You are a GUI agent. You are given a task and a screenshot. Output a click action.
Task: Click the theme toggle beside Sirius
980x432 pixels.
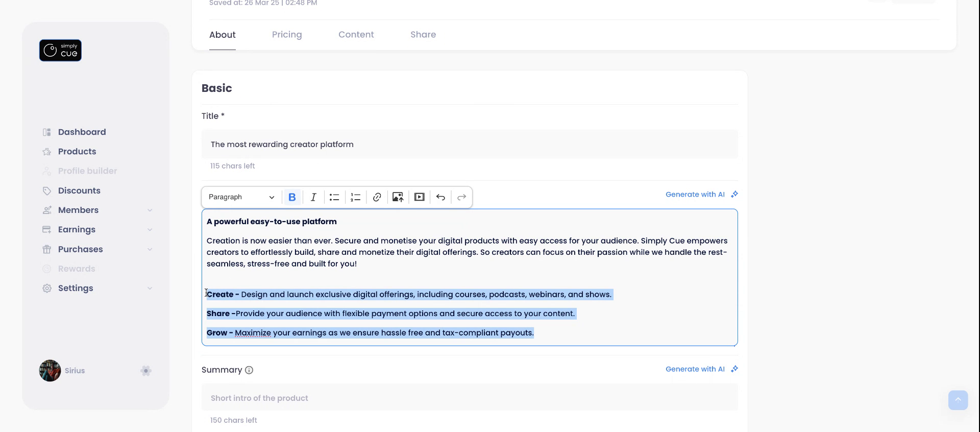tap(146, 371)
